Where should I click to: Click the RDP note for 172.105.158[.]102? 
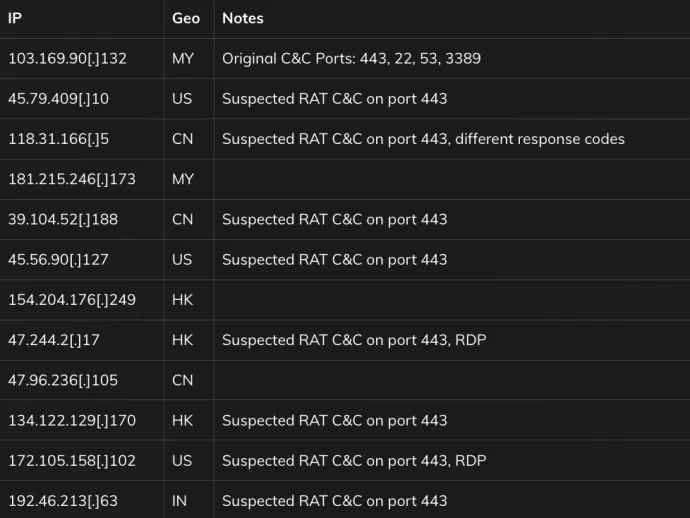click(470, 460)
